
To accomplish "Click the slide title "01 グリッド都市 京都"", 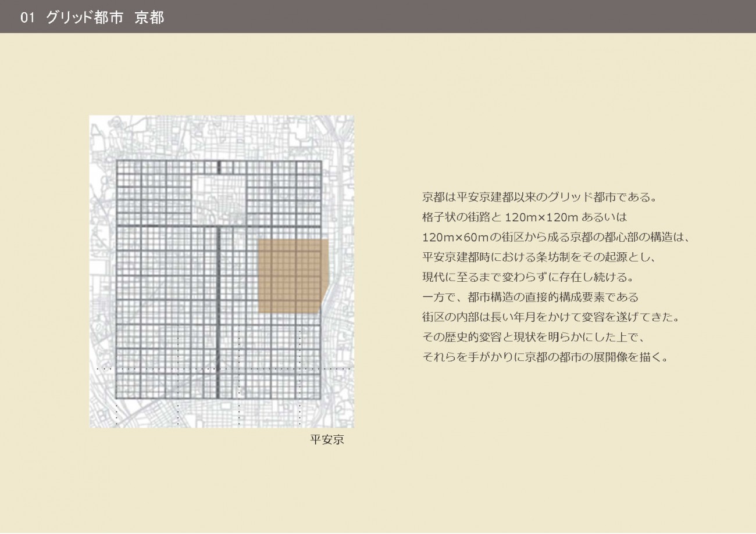I will [92, 17].
